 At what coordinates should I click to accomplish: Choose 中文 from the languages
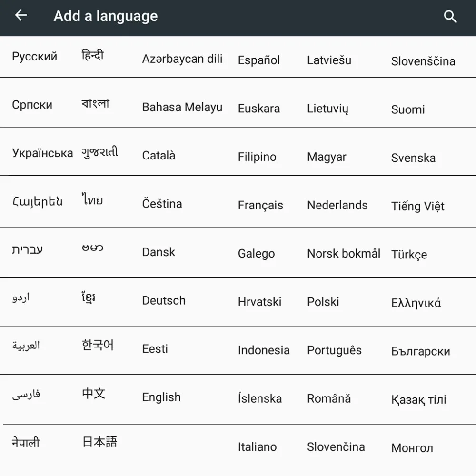click(x=93, y=394)
